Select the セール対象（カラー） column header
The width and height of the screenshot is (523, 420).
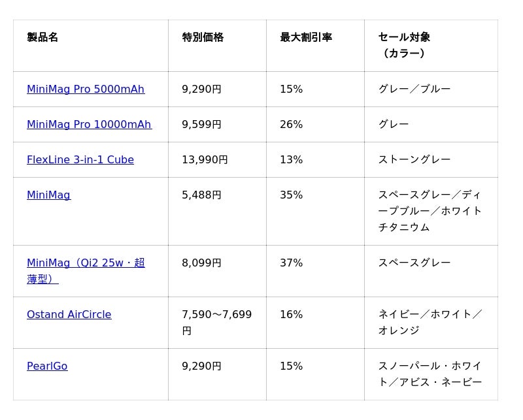coord(404,45)
